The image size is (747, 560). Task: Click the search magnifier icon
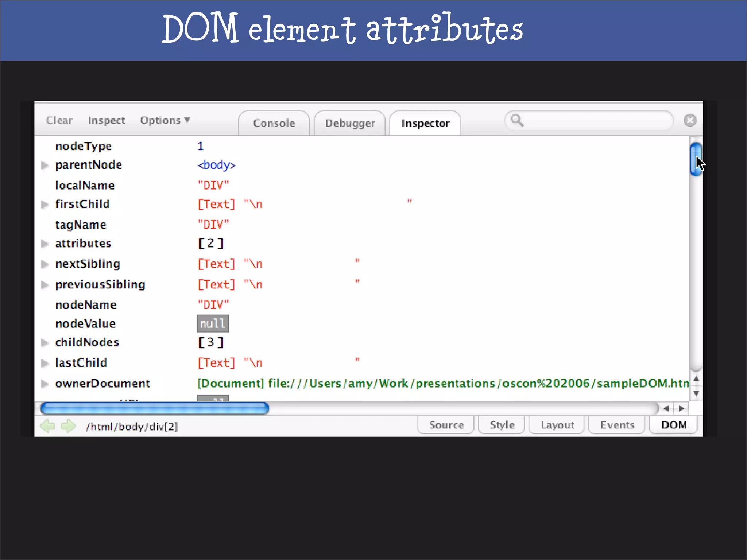click(x=517, y=120)
